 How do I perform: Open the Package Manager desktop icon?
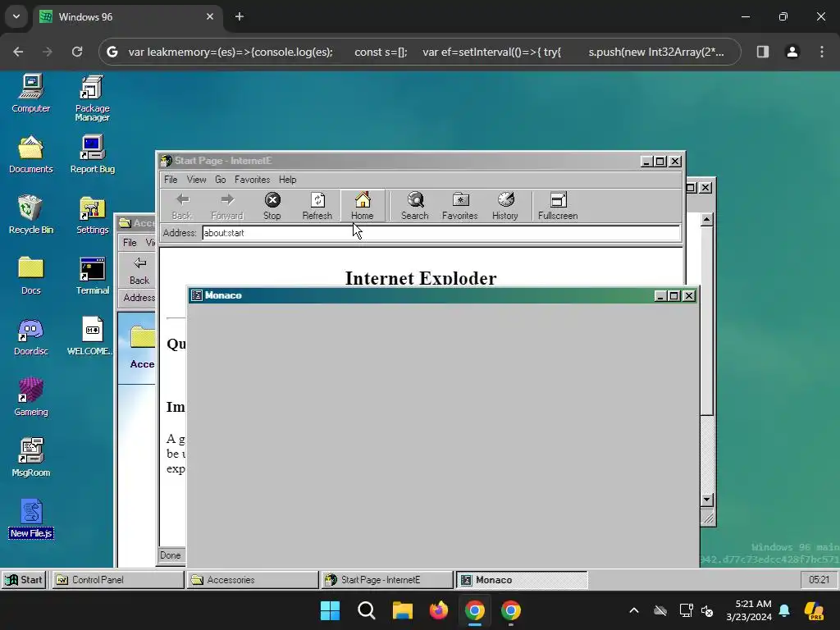click(92, 98)
